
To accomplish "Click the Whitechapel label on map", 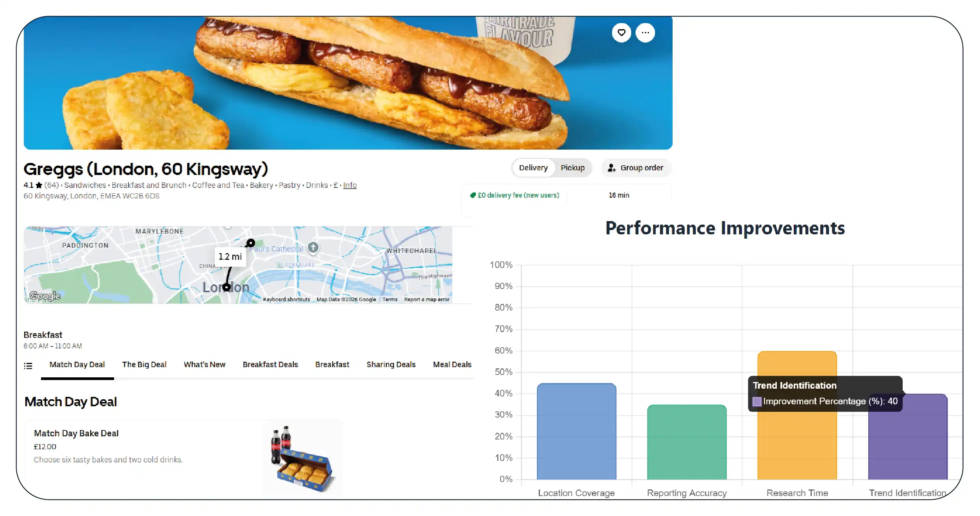I will (412, 251).
